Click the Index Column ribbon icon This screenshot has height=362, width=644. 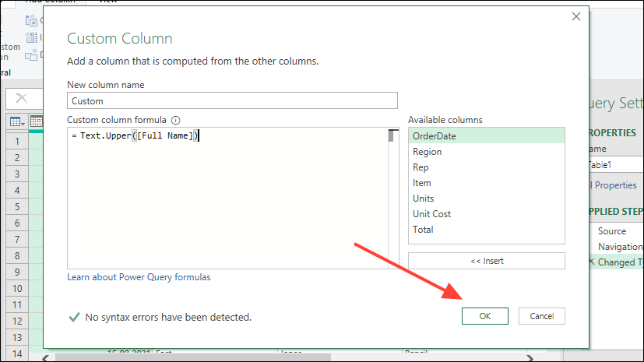point(31,37)
